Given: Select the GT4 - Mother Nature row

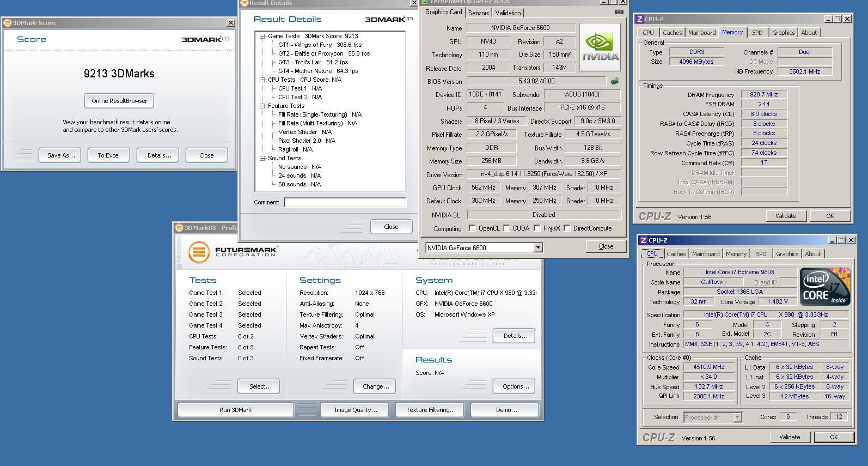Looking at the screenshot, I should 318,71.
